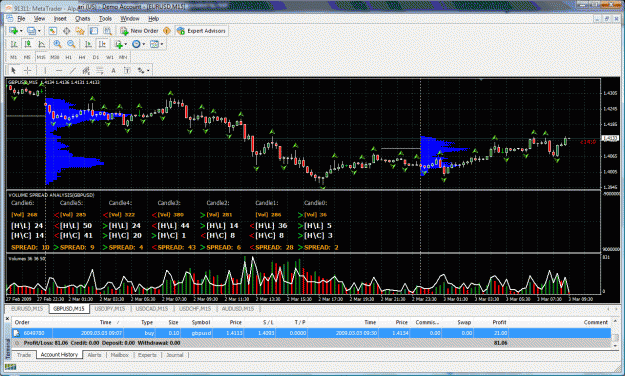Image resolution: width=625 pixels, height=376 pixels.
Task: Open the Strategy Tester icon
Action: (x=107, y=31)
